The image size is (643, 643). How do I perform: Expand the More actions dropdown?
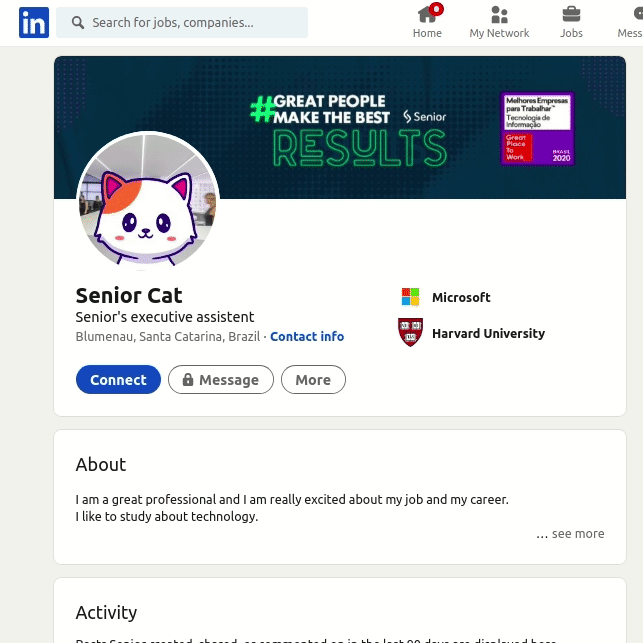point(313,380)
